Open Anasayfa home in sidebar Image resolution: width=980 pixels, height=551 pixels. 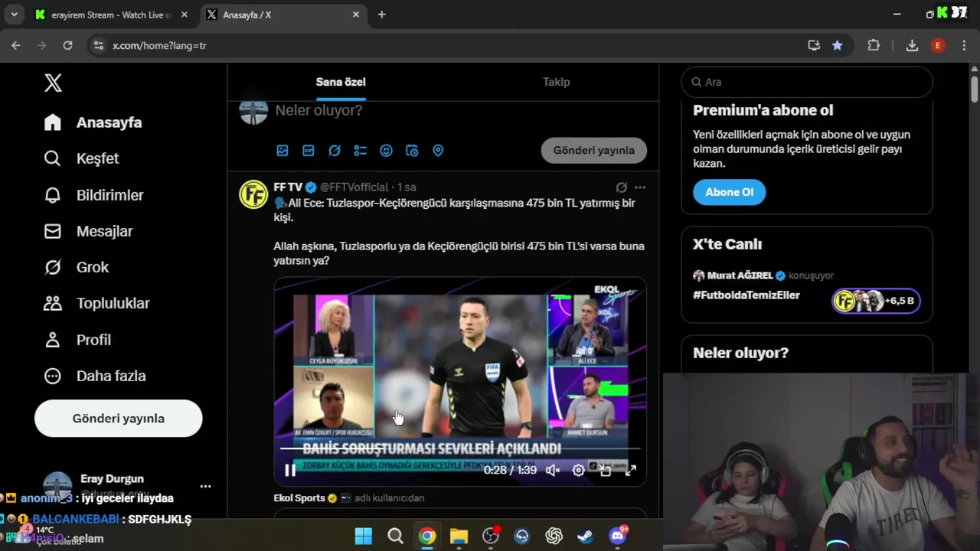click(93, 122)
